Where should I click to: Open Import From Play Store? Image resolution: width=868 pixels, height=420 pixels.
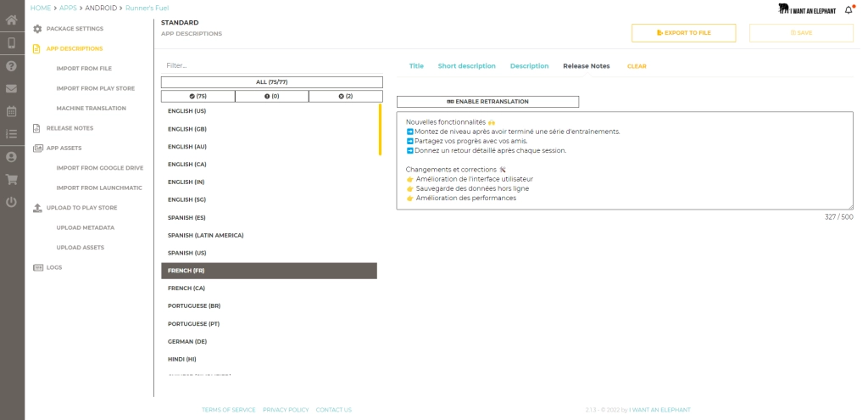tap(96, 88)
